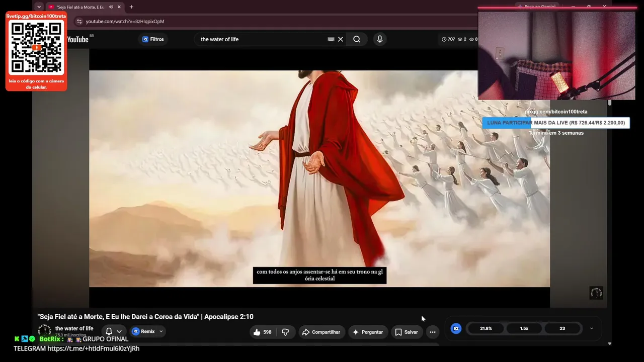Close the "Seja Fiel até a Morte" tab
Screen dimensions: 644x362
tap(119, 7)
